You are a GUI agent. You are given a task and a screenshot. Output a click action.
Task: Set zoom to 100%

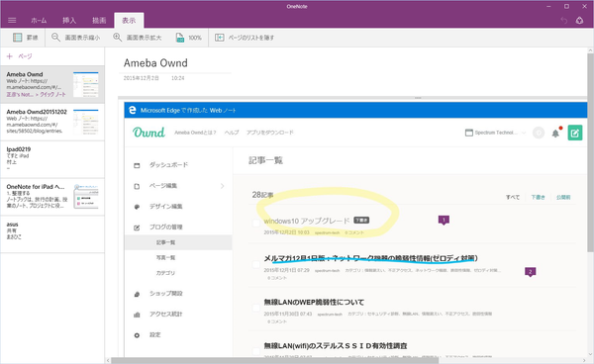coord(189,38)
